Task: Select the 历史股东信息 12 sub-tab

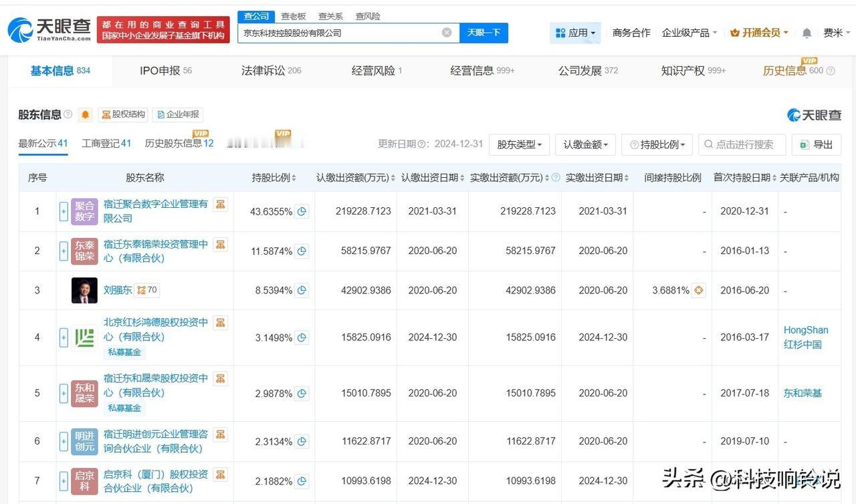Action: (x=179, y=144)
